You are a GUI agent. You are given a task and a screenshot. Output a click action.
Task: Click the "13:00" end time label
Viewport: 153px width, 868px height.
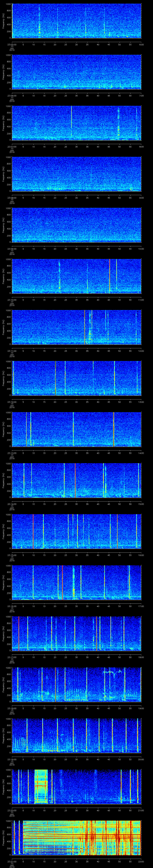coord(141,402)
